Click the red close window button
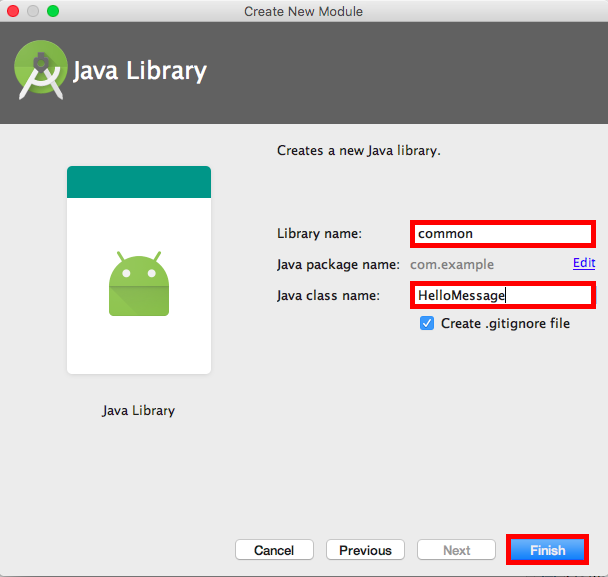The image size is (608, 577). click(x=13, y=11)
